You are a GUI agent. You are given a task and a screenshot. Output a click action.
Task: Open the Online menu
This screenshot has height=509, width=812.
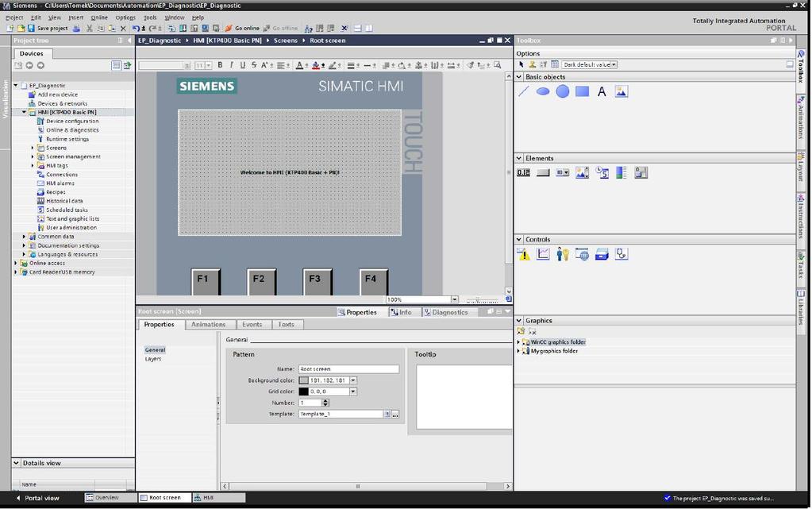99,17
